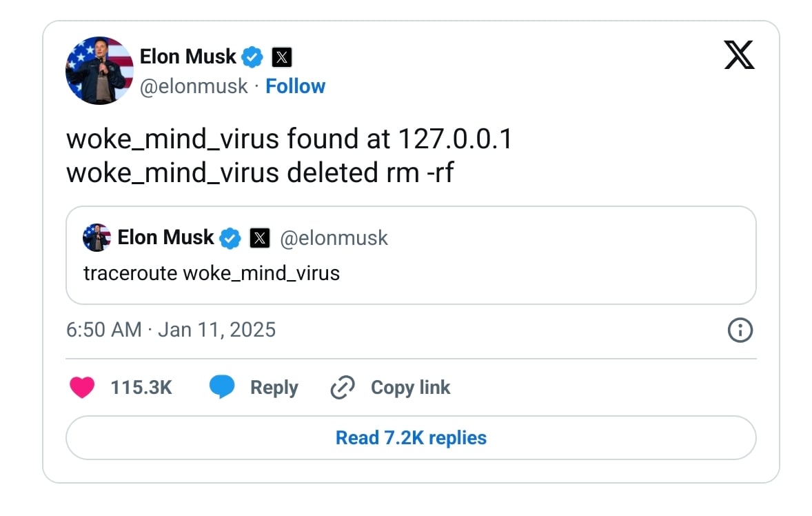Click the 6:50 AM · Jan 11, 2025 timestamp

pyautogui.click(x=171, y=330)
